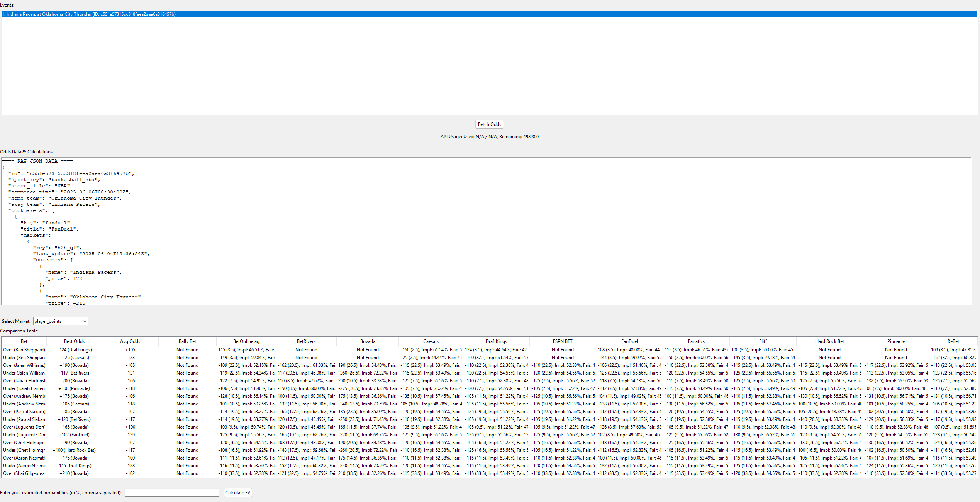The height and width of the screenshot is (502, 980).
Task: Select the FanDuel column header
Action: click(x=629, y=341)
